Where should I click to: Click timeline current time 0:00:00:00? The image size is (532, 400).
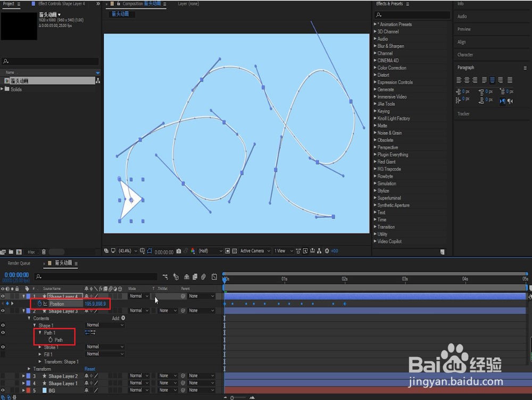click(16, 275)
